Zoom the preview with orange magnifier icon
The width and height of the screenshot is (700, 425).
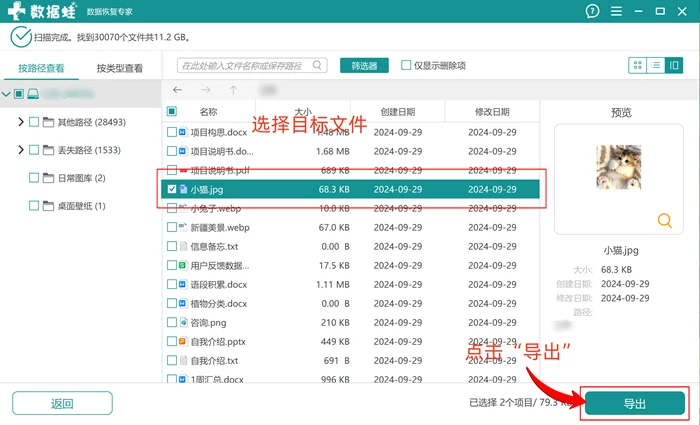coord(665,221)
